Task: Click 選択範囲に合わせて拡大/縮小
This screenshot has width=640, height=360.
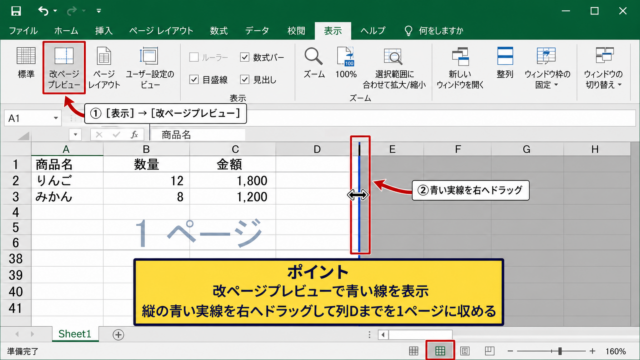Action: [394, 67]
